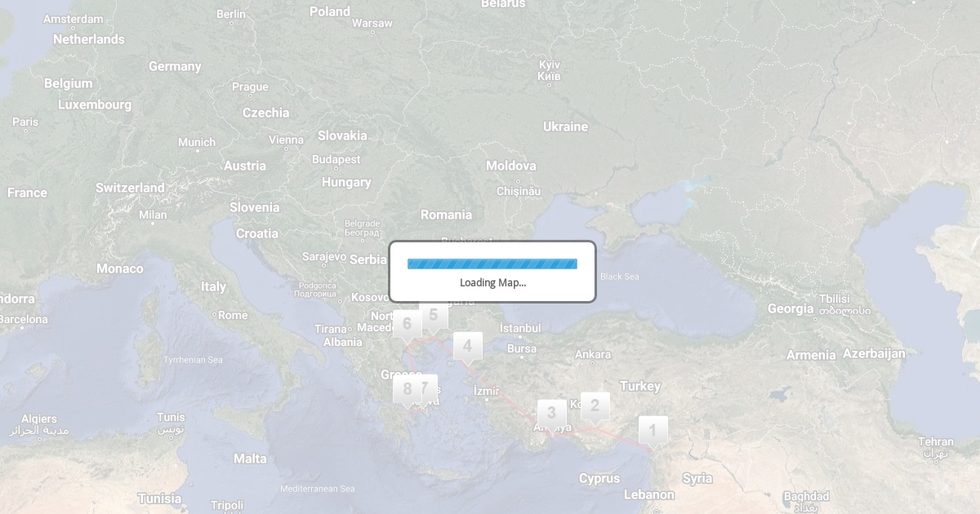Click the Luxembourg label on the map
The image size is (980, 514).
95,104
